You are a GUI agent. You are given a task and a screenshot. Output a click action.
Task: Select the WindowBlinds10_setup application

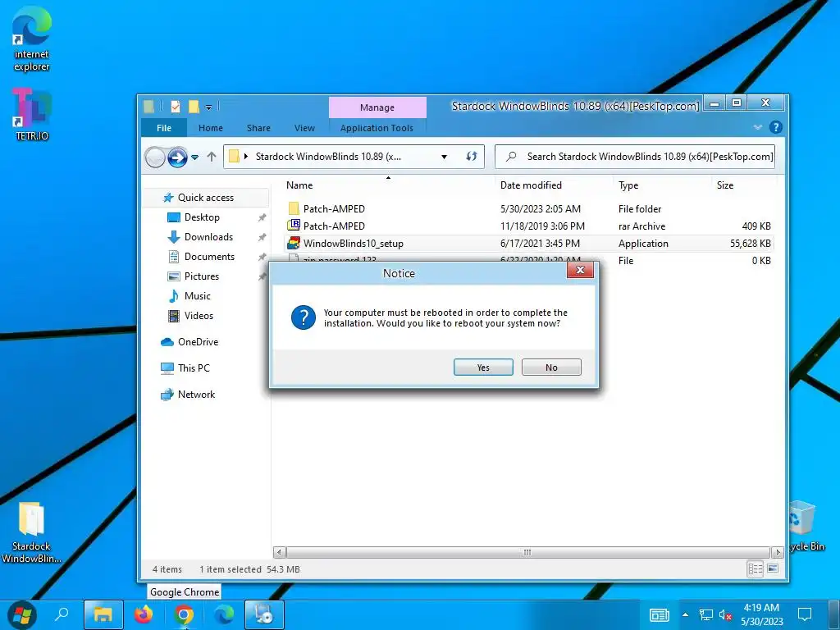click(x=528, y=243)
